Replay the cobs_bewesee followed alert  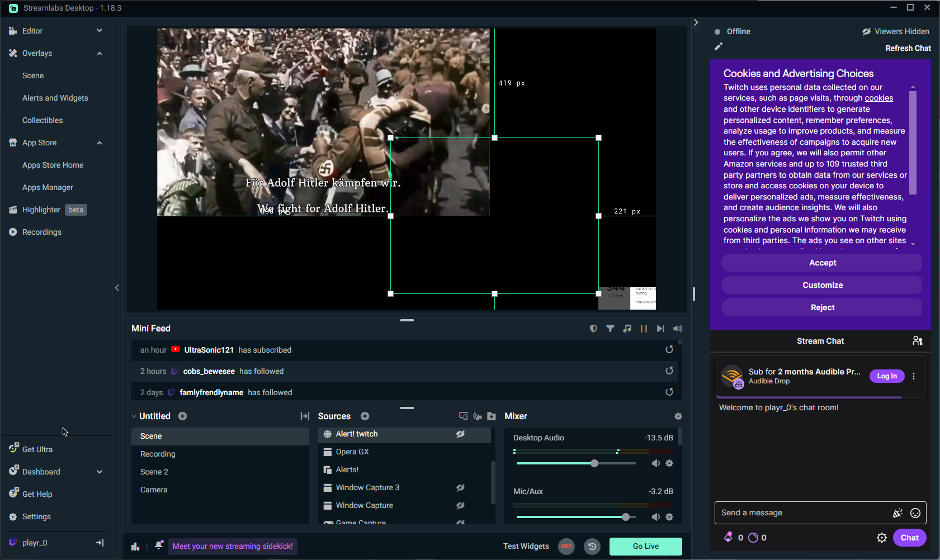[x=669, y=371]
